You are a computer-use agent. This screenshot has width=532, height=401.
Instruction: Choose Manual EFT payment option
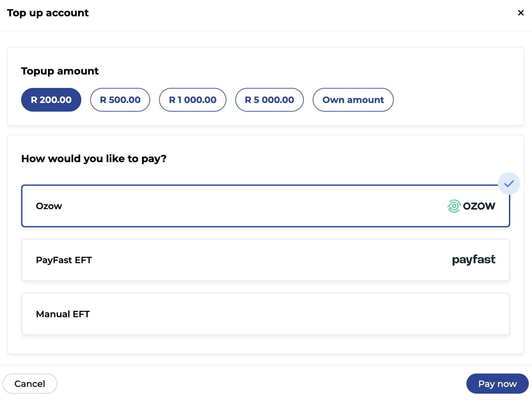tap(265, 314)
